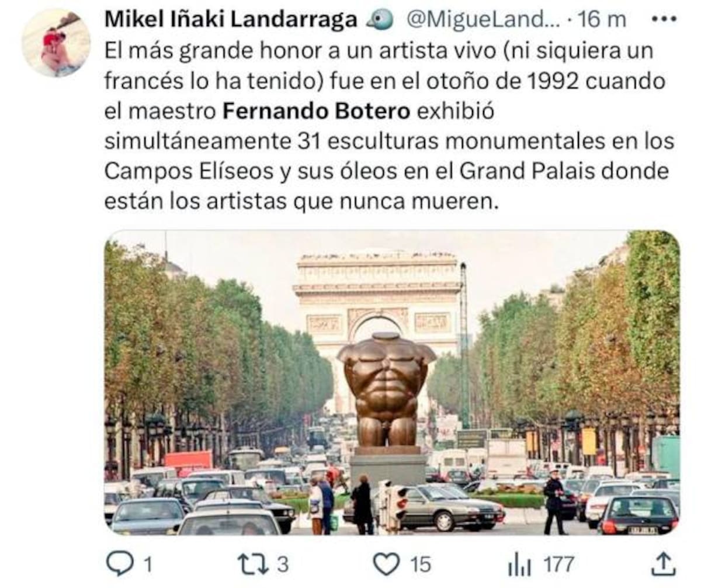Click the bold Fernando Botero text
Screen dimensions: 701x588
317,111
